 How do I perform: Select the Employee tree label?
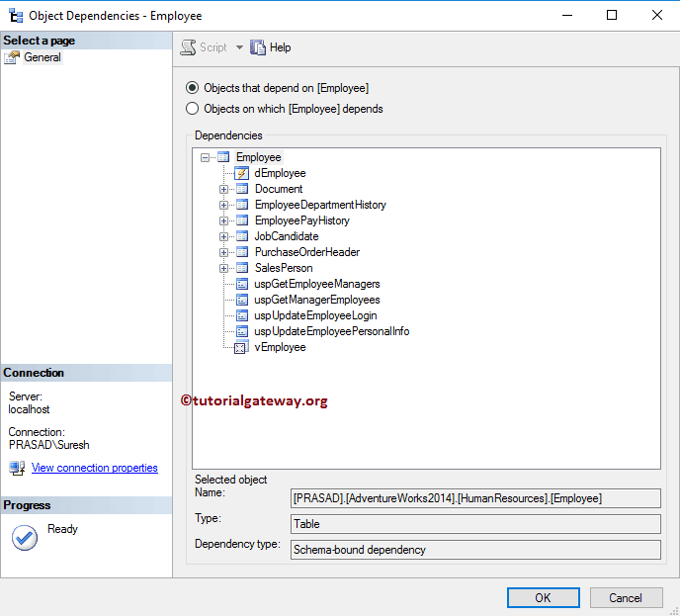point(259,157)
